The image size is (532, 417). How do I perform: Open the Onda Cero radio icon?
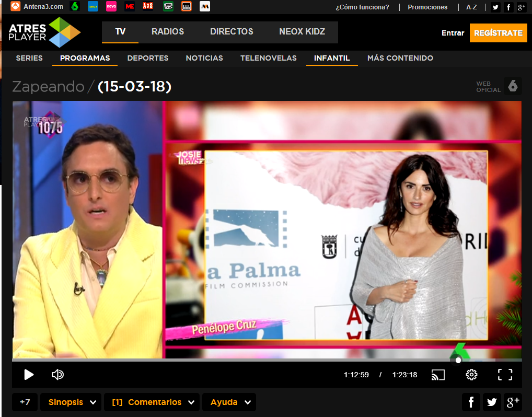coord(168,6)
